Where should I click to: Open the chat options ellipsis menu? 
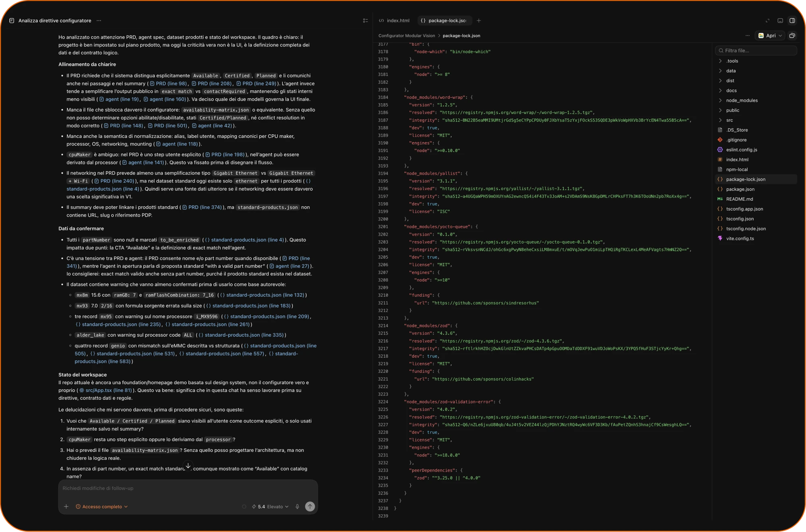point(99,21)
